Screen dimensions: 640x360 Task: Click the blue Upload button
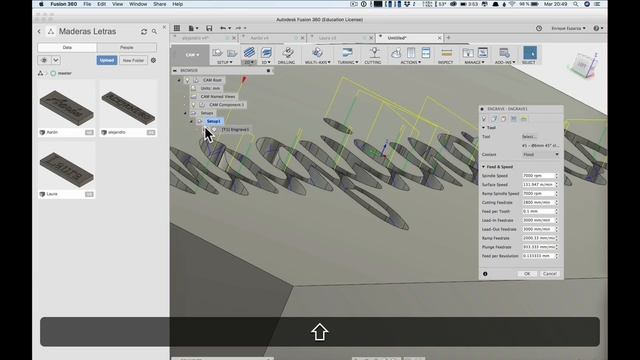(x=107, y=60)
